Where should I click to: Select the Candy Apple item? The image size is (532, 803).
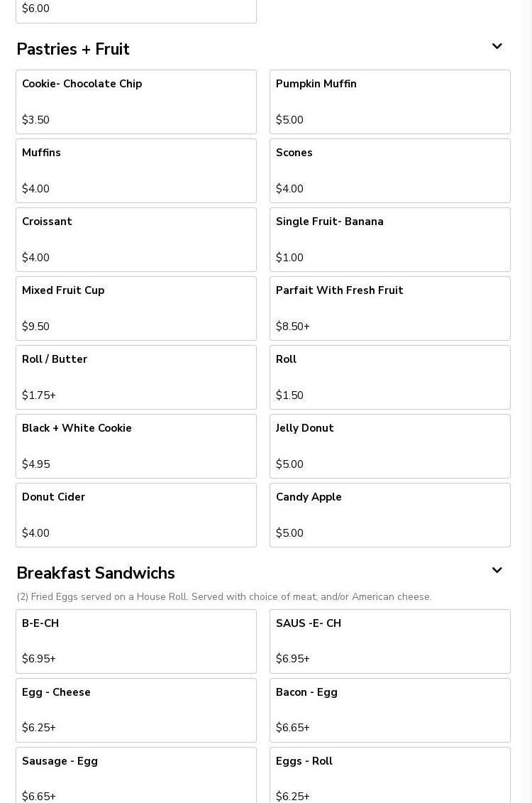click(390, 515)
